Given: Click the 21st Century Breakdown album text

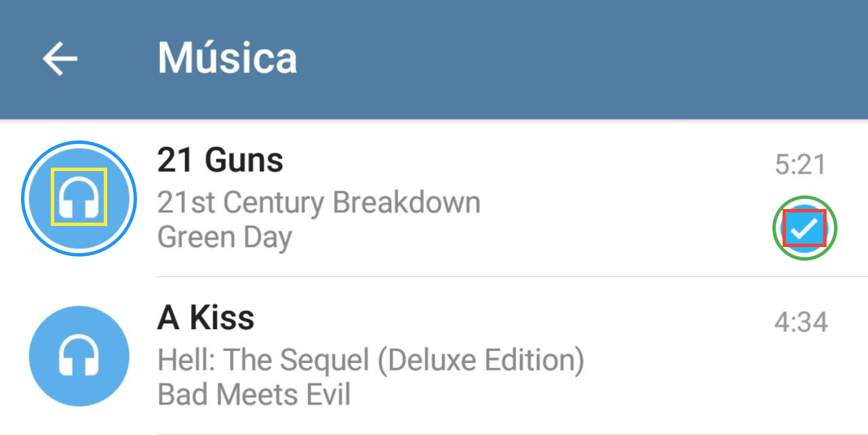Looking at the screenshot, I should (x=319, y=202).
